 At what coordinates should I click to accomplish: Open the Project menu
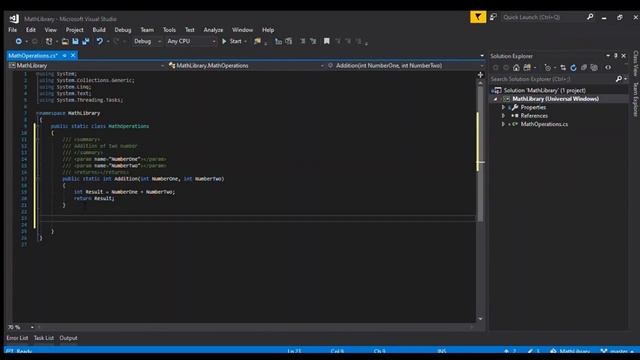pos(75,30)
